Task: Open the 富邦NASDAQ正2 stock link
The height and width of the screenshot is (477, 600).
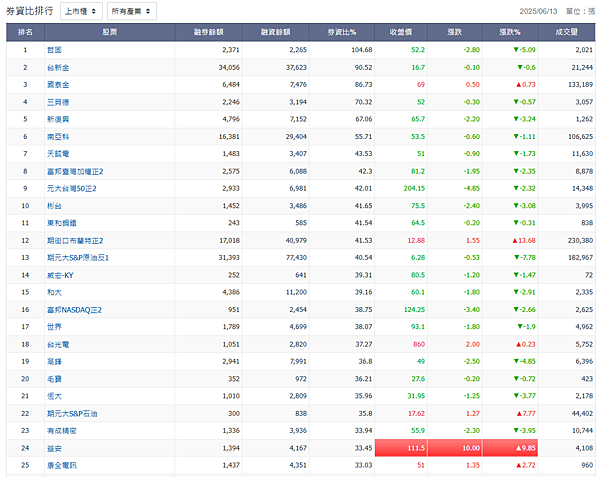Action: point(75,310)
